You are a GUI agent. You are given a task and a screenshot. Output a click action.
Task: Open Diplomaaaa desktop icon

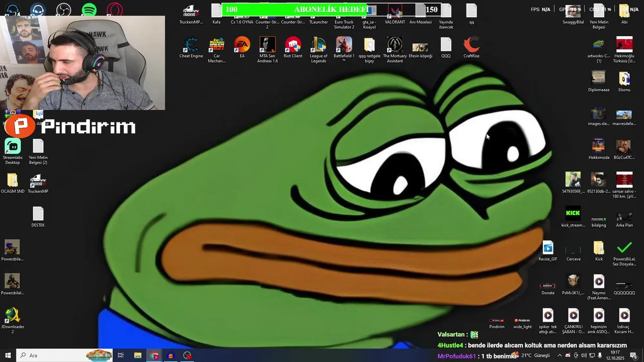[599, 81]
